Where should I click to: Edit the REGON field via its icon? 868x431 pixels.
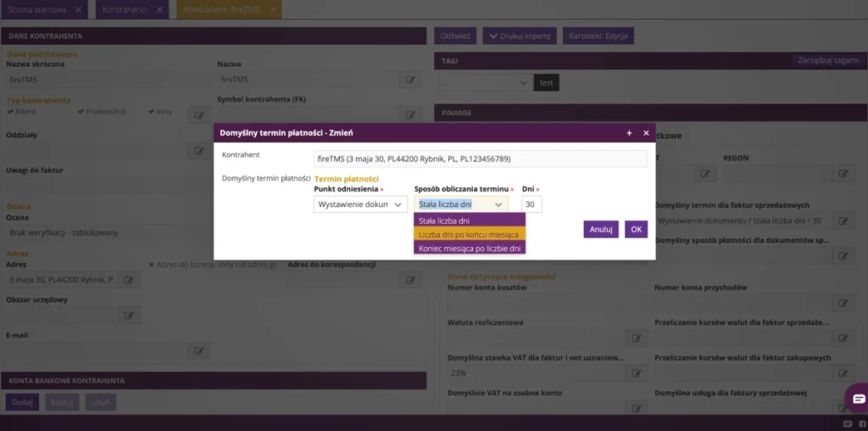pyautogui.click(x=843, y=173)
